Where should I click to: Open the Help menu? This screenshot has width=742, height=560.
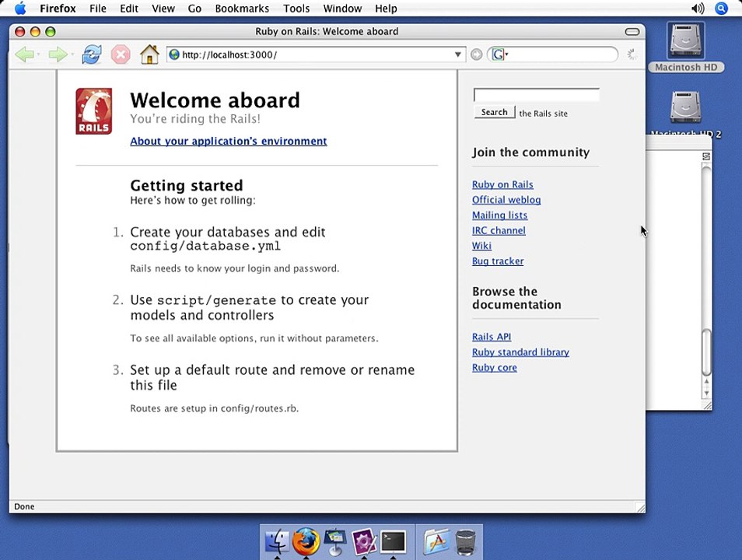point(386,9)
